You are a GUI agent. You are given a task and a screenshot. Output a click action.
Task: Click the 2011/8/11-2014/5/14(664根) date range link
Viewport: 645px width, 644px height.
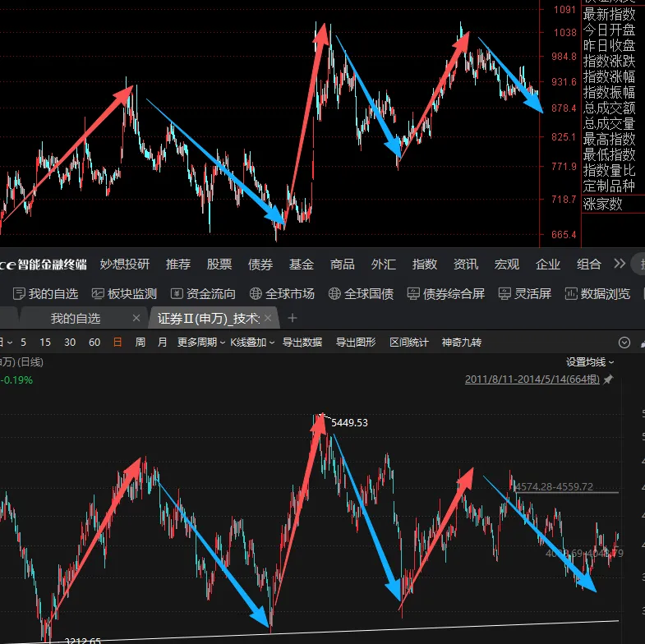(532, 379)
